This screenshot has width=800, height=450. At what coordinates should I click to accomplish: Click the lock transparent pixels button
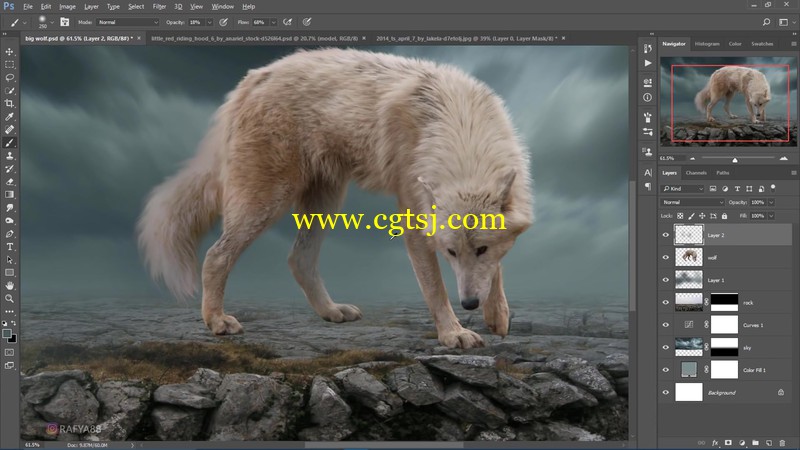click(680, 216)
